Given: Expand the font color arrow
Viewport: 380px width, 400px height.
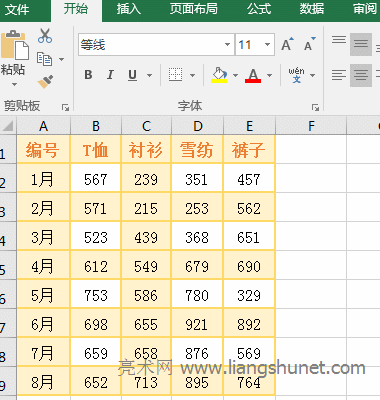Looking at the screenshot, I should tap(269, 75).
